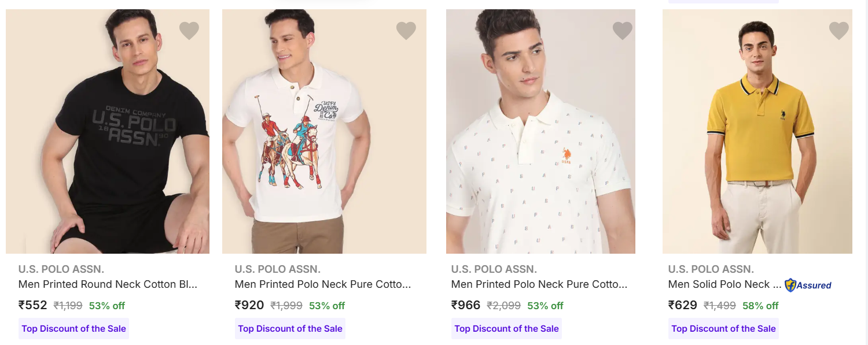The height and width of the screenshot is (345, 868).
Task: Favorite the white letter-print polo shirt
Action: coord(623,30)
